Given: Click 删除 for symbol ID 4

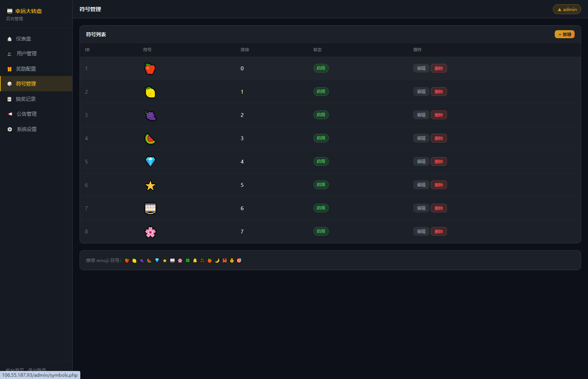Looking at the screenshot, I should coord(439,138).
